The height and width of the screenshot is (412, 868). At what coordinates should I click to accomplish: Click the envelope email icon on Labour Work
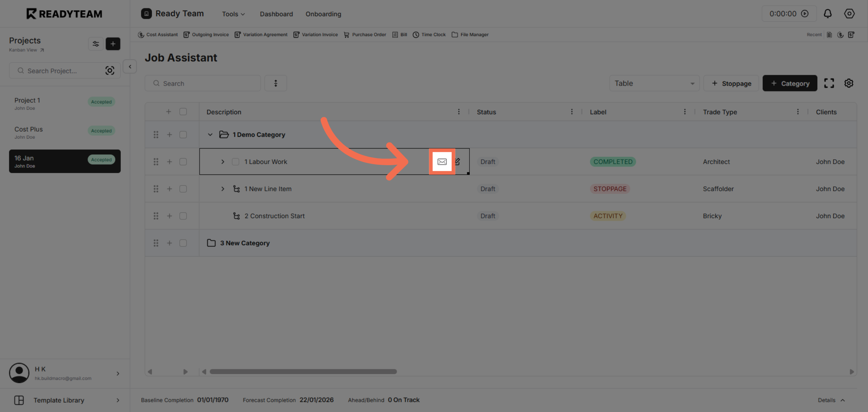(x=442, y=162)
